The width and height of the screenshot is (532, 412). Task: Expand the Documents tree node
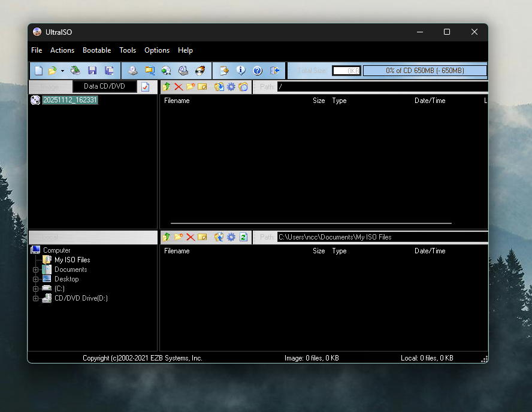point(35,270)
